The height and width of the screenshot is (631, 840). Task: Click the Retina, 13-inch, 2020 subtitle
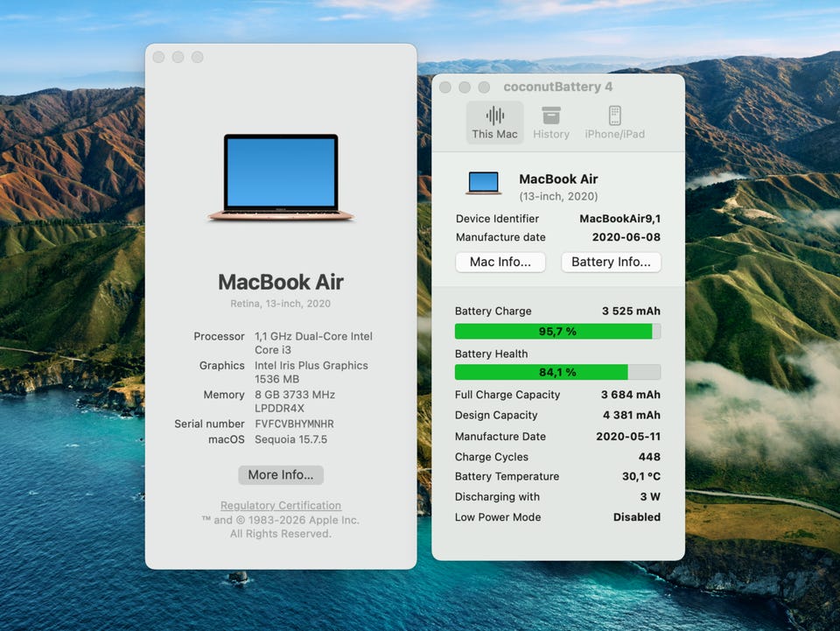(x=281, y=304)
